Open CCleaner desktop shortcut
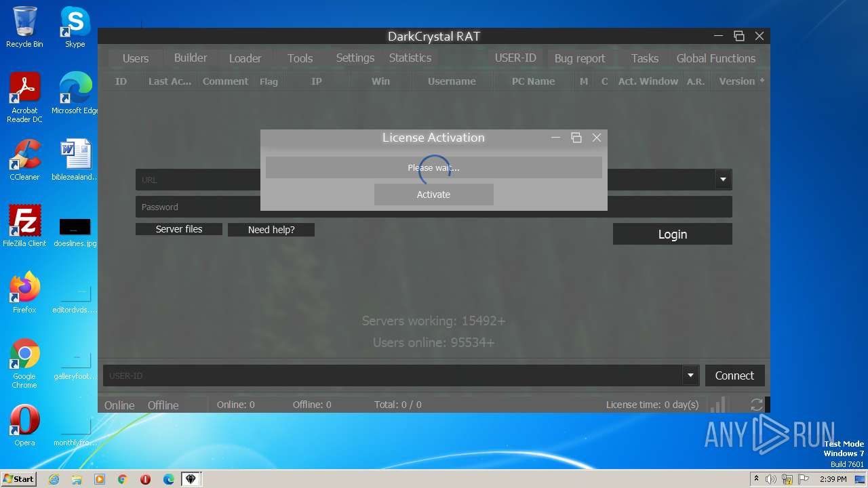This screenshot has height=488, width=868. 24,160
